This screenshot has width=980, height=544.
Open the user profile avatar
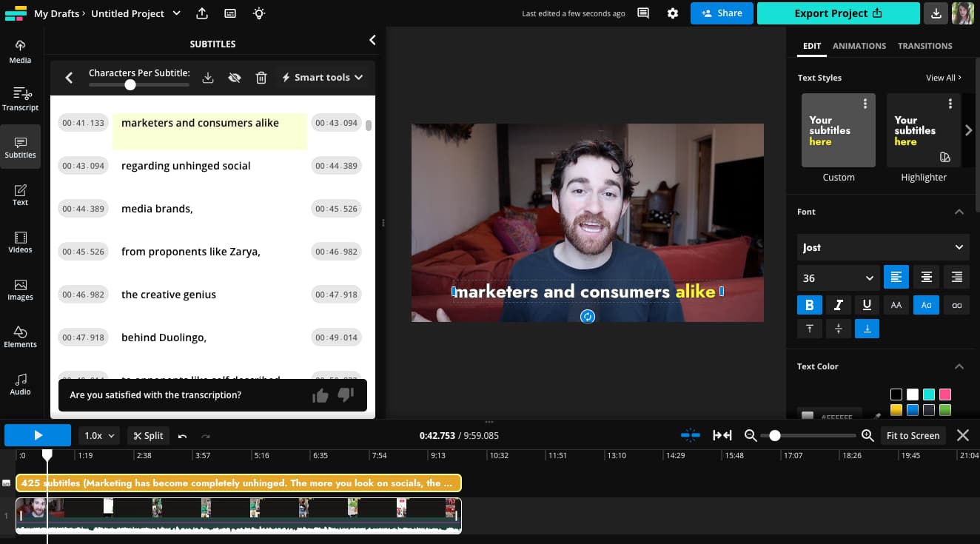pos(963,13)
